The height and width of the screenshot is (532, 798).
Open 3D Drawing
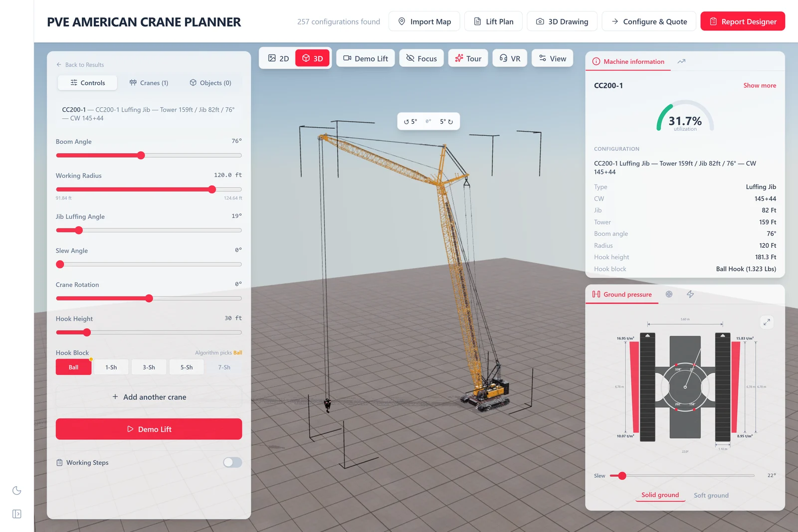(562, 21)
